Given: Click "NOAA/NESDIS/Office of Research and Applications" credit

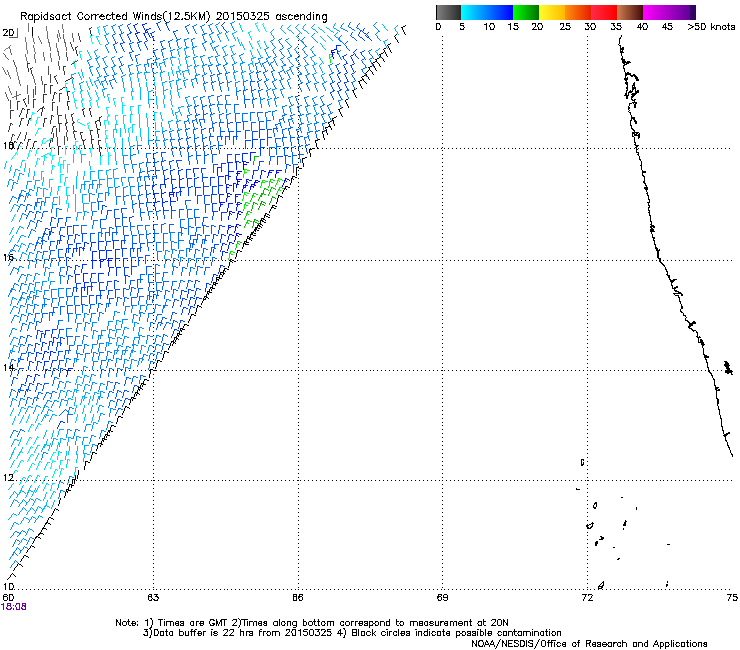Looking at the screenshot, I should [589, 644].
